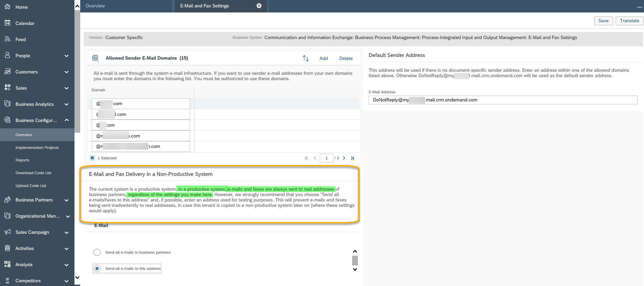
Task: Click the Save button
Action: pyautogui.click(x=603, y=21)
